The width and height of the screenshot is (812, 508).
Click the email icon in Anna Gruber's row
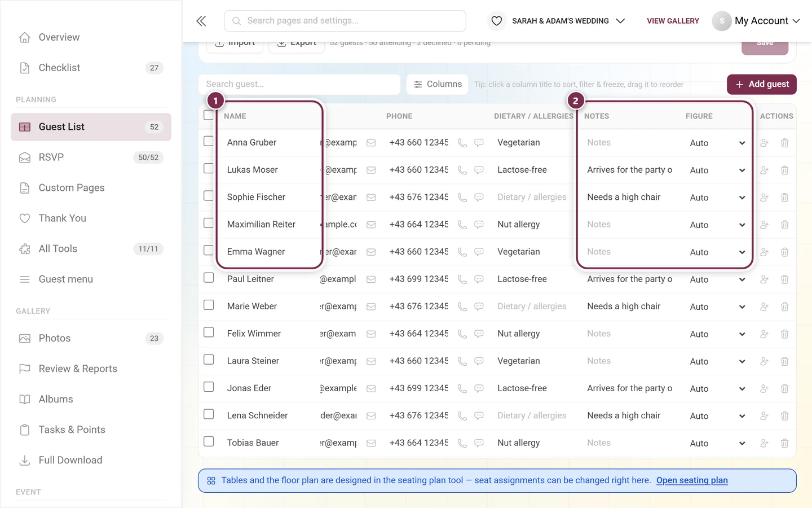point(371,143)
